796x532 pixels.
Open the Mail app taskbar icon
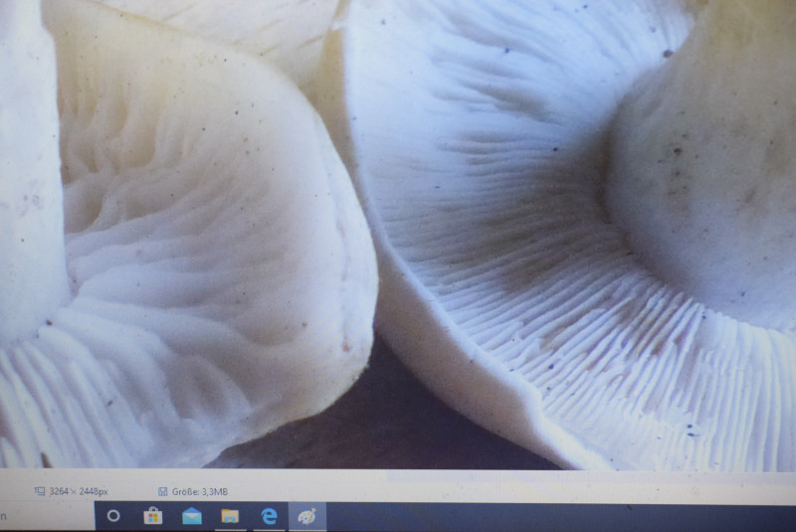pos(191,516)
